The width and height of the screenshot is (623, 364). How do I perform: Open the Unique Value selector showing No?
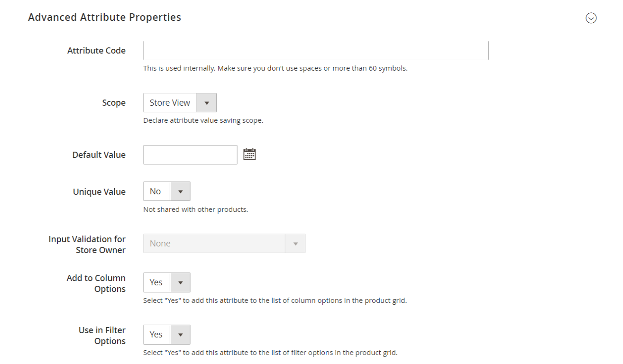156,191
